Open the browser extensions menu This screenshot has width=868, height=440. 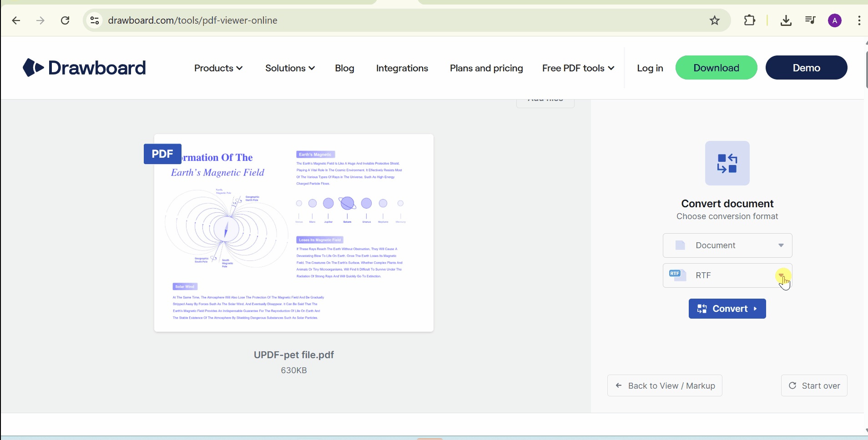click(x=749, y=20)
